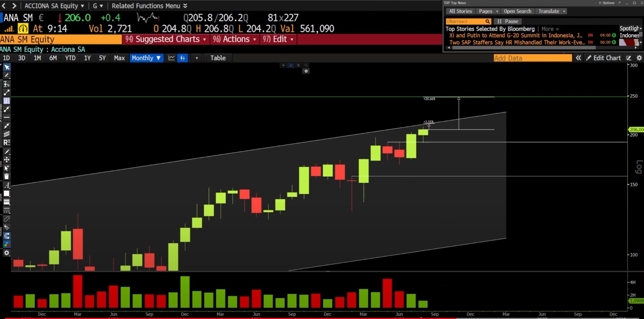Viewport: 644px width, 319px height.
Task: Go back with left arrow
Action: point(4,6)
